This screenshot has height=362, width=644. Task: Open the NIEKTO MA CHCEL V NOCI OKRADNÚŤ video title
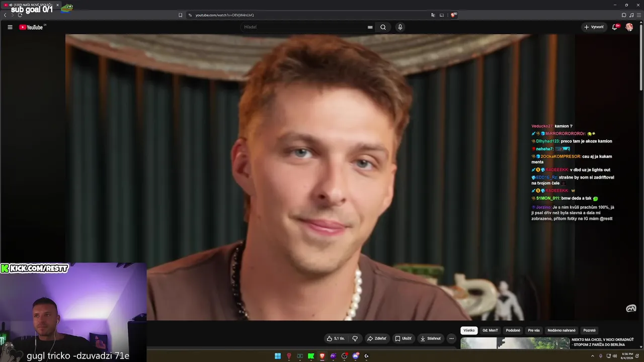coord(602,342)
